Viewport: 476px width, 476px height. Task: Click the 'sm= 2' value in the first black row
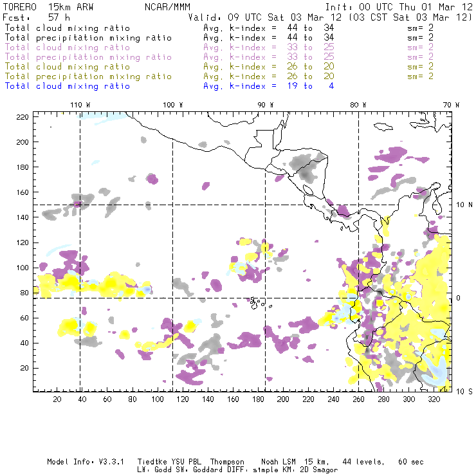coord(420,28)
